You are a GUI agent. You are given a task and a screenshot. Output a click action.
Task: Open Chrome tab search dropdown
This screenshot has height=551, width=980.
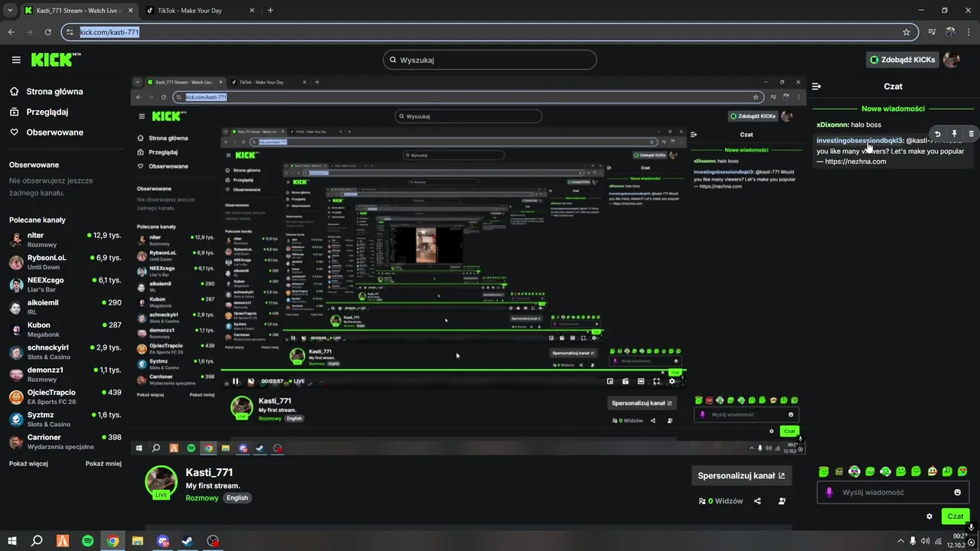pos(10,11)
